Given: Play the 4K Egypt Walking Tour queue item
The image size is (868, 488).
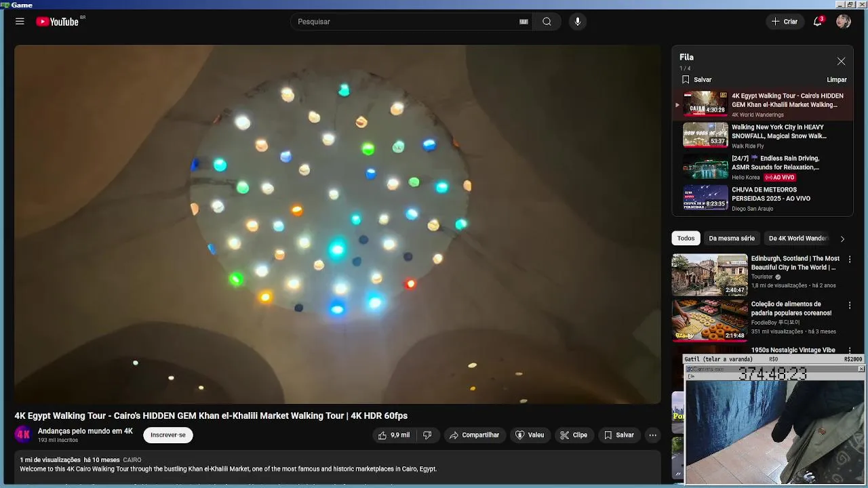Looking at the screenshot, I should point(762,105).
